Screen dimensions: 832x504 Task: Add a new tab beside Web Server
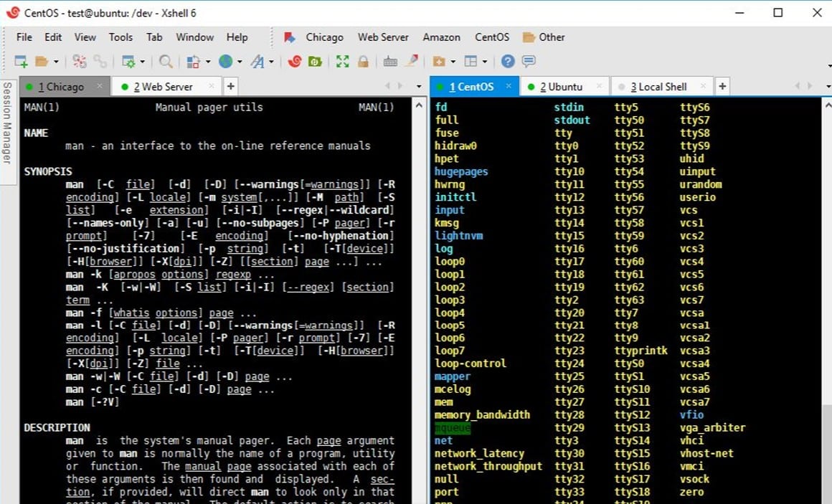tap(231, 86)
